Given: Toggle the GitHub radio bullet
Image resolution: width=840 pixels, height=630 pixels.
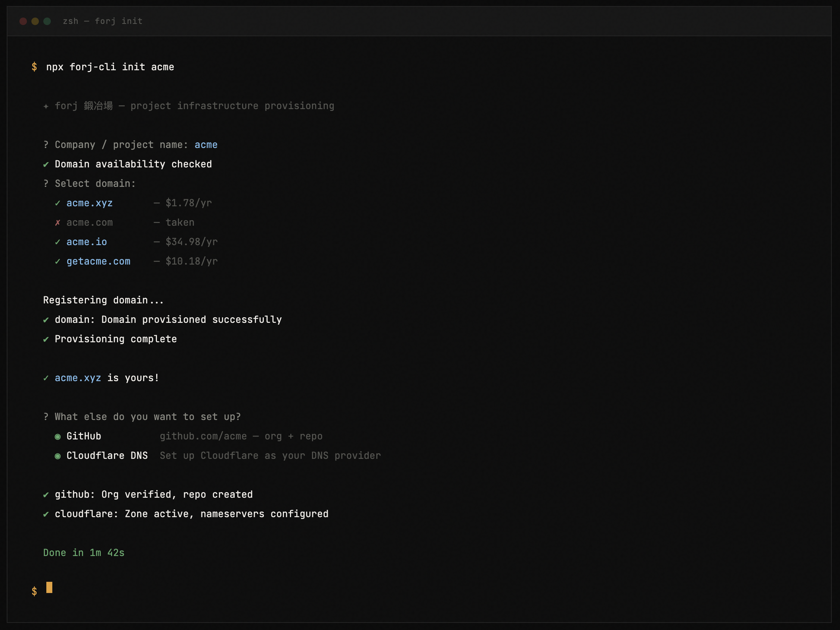Looking at the screenshot, I should (x=58, y=437).
